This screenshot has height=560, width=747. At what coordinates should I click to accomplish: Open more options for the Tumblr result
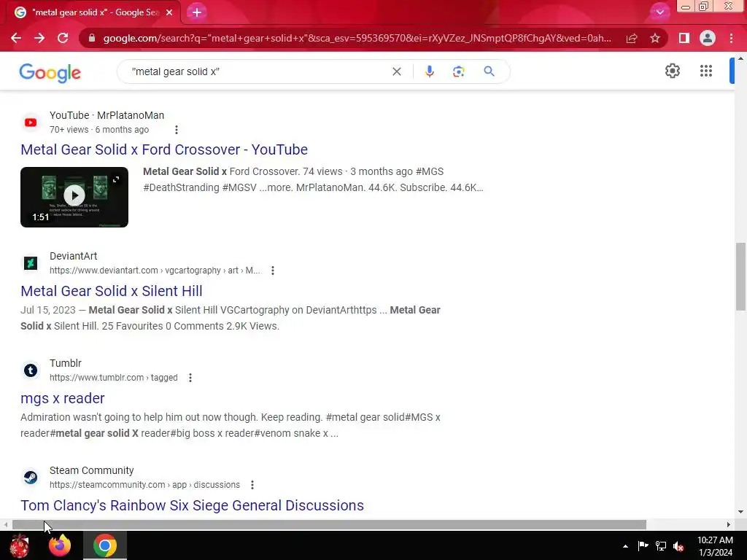point(190,378)
